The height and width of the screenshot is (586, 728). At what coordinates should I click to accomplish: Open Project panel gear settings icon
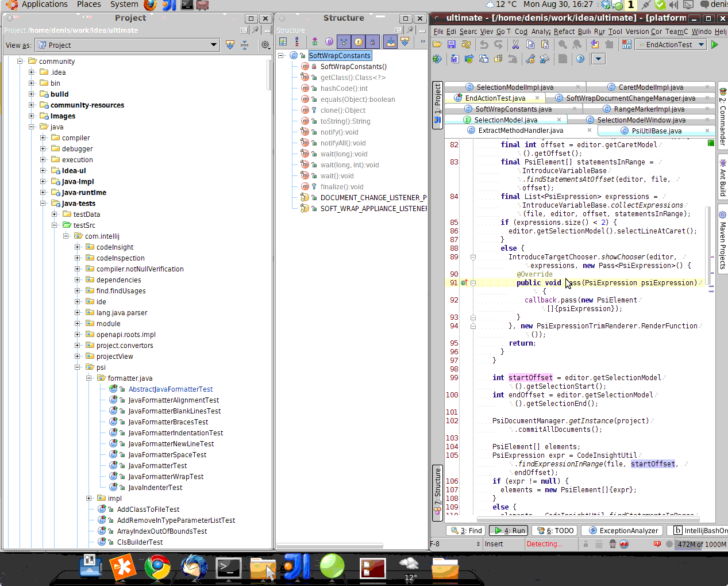tap(265, 45)
